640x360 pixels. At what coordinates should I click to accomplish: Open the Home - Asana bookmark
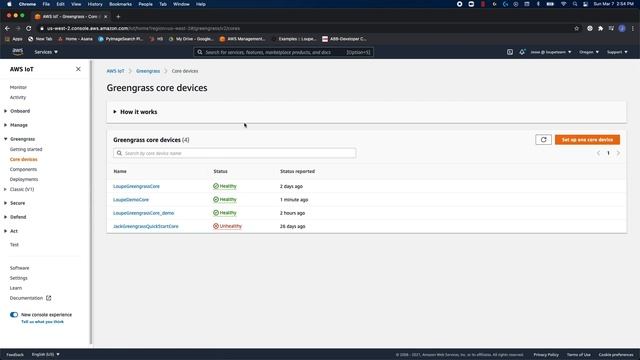click(75, 39)
